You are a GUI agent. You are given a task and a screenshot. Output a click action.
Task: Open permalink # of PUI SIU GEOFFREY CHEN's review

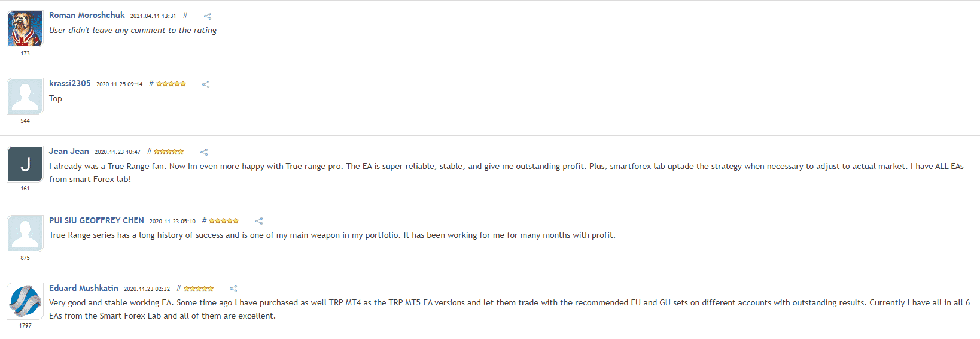point(205,220)
